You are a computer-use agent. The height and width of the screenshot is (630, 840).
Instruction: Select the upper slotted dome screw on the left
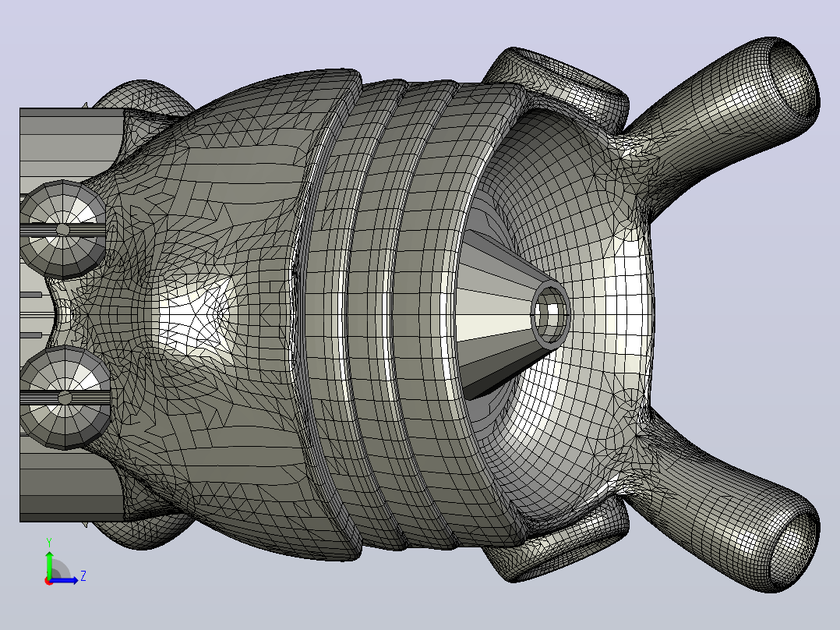62,229
